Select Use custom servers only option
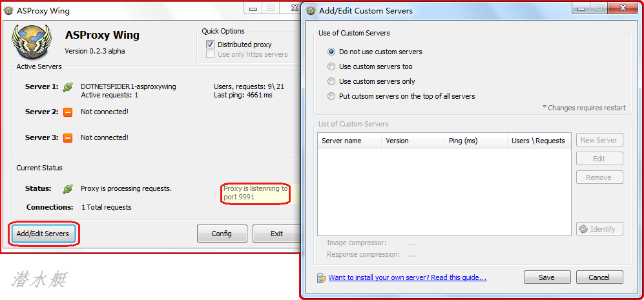Image resolution: width=644 pixels, height=300 pixels. point(331,81)
